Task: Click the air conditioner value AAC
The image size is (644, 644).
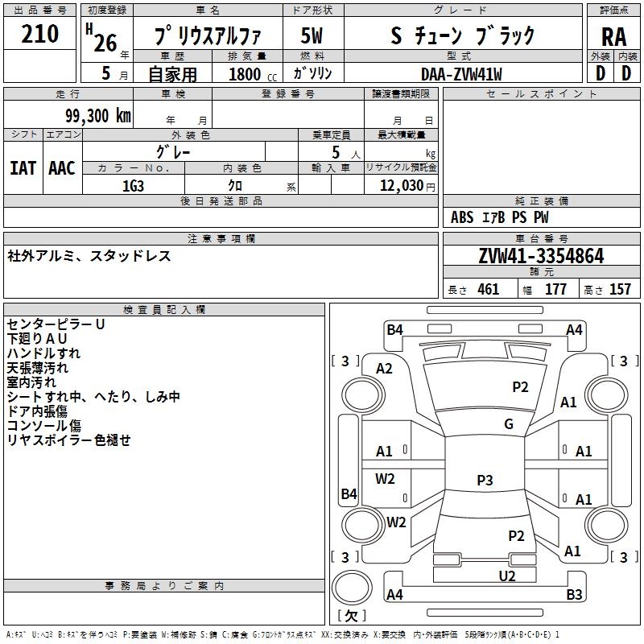Action: [62, 168]
